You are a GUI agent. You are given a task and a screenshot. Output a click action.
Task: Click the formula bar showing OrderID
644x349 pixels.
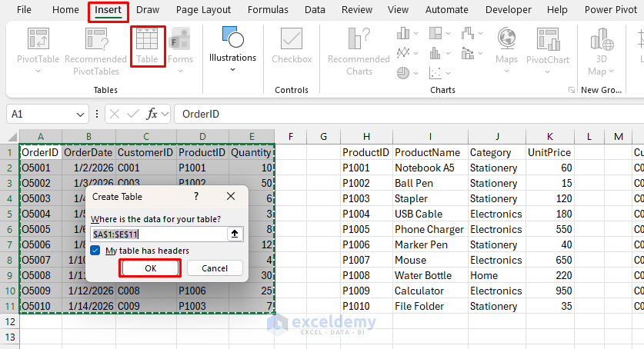pyautogui.click(x=409, y=114)
